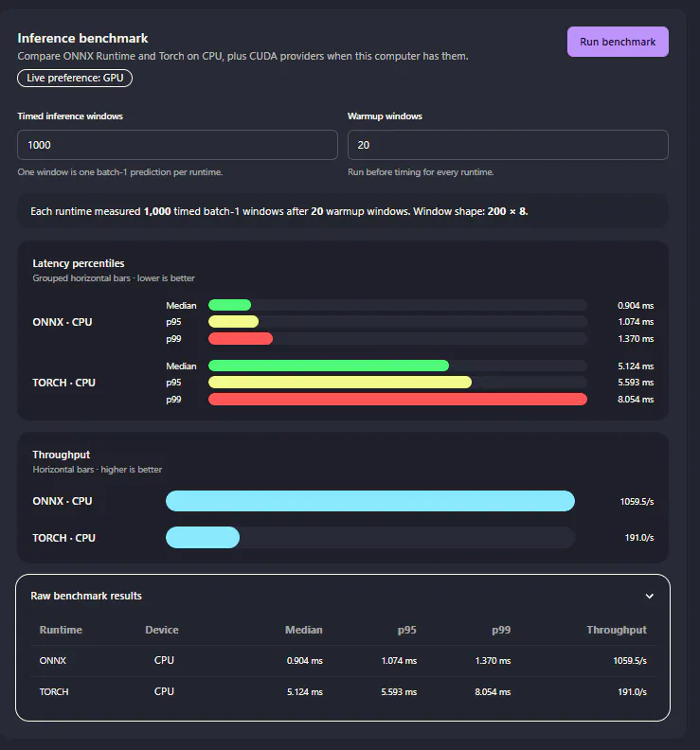Click the Runtime column header
This screenshot has width=700, height=750.
tap(61, 630)
